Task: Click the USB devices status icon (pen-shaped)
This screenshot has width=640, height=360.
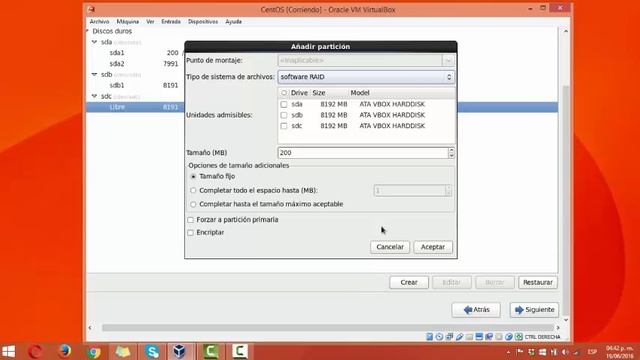Action: [x=459, y=337]
